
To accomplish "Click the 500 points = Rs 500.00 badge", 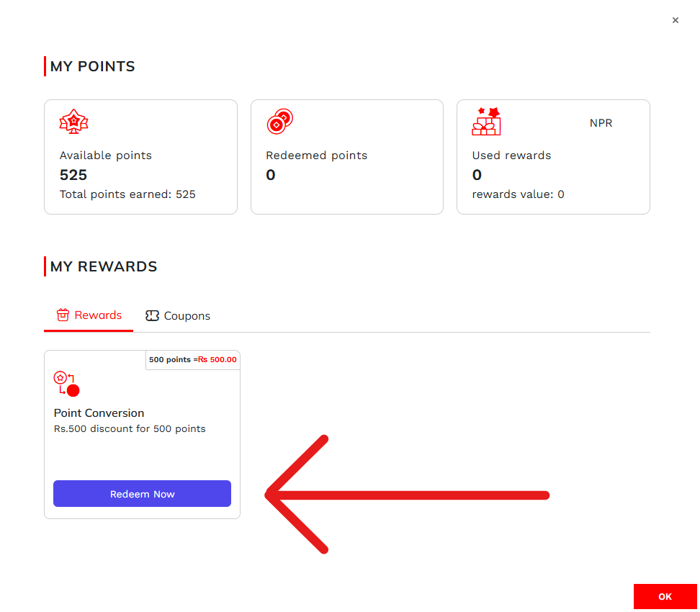I will click(193, 359).
